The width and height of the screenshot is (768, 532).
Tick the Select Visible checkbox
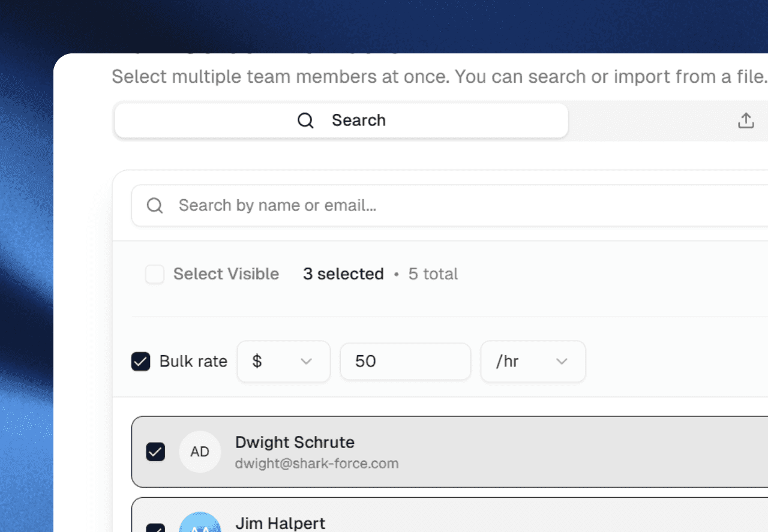(x=155, y=275)
